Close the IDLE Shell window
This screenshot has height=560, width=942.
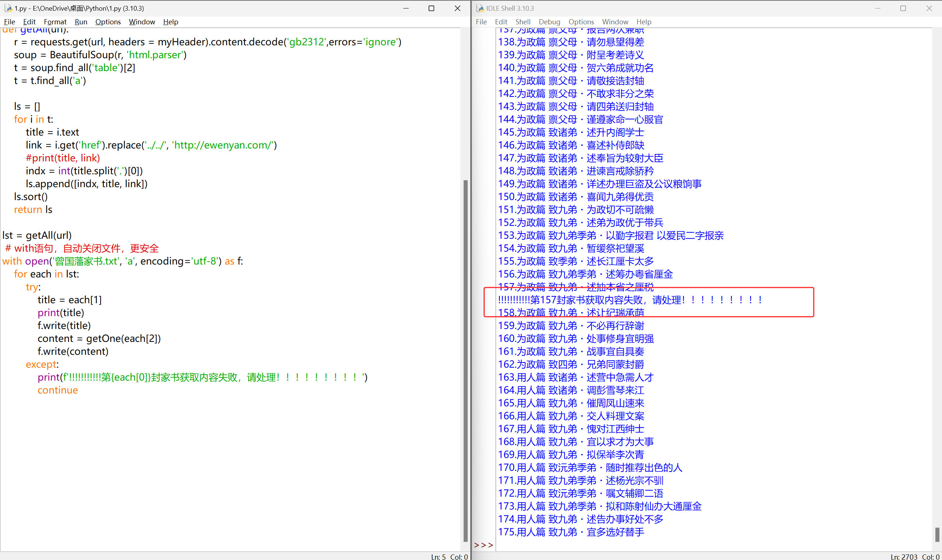point(929,8)
